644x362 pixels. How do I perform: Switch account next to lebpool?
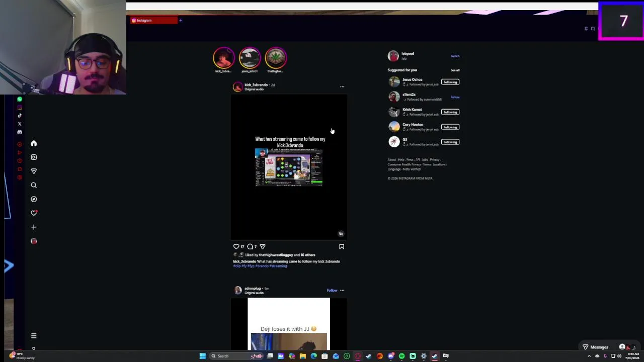pos(455,56)
